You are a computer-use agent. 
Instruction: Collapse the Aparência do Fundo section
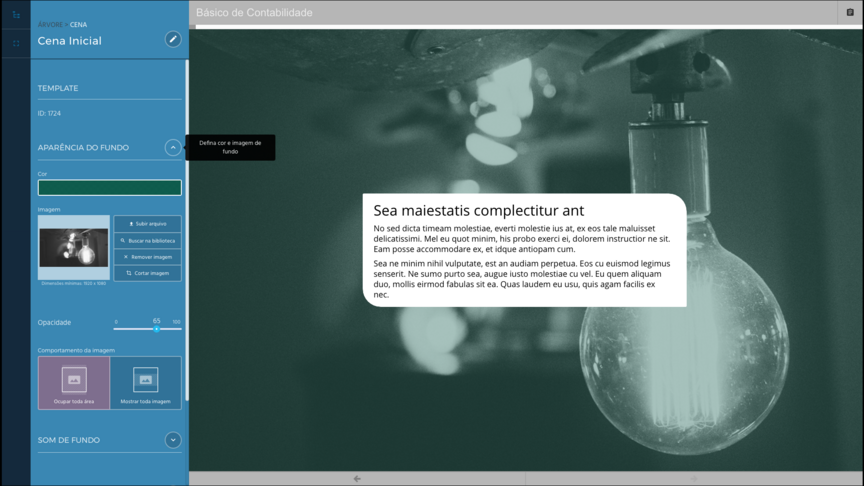click(173, 148)
